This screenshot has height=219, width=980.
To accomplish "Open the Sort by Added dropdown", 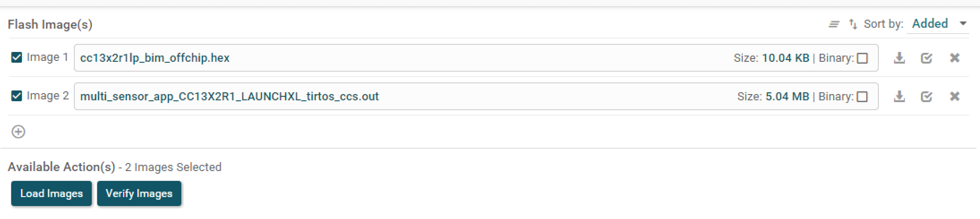I will coord(930,24).
